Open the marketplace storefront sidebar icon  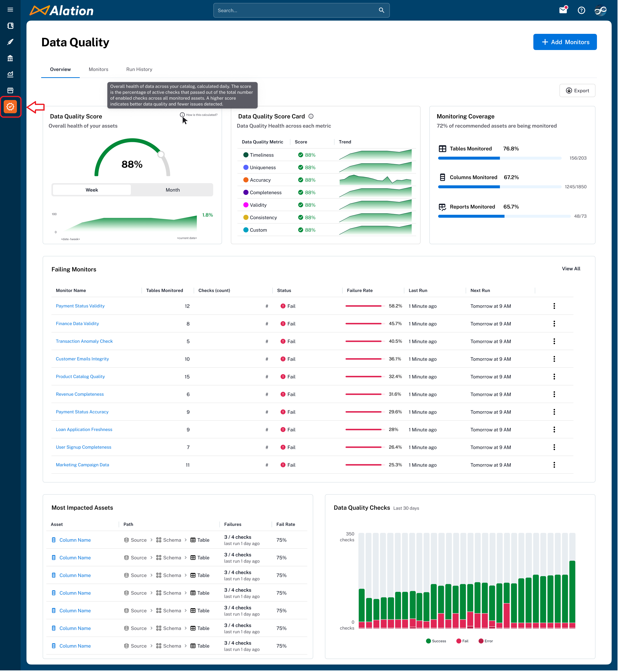(10, 90)
